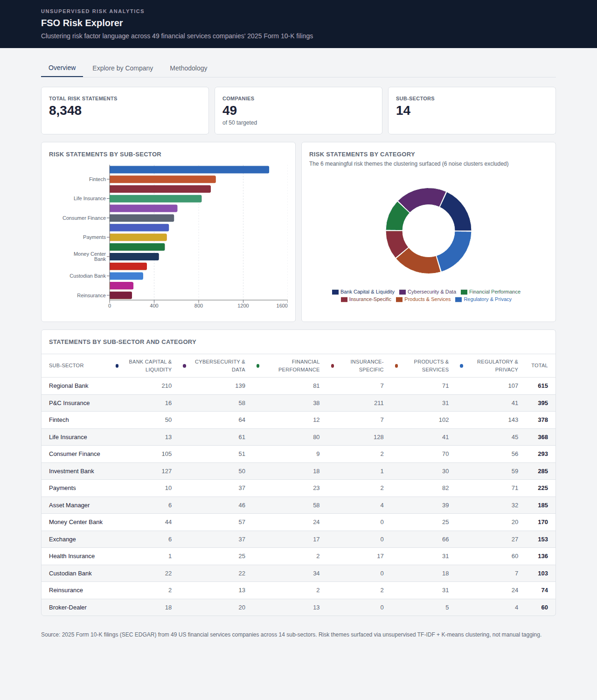Click the Total column header

tap(540, 365)
